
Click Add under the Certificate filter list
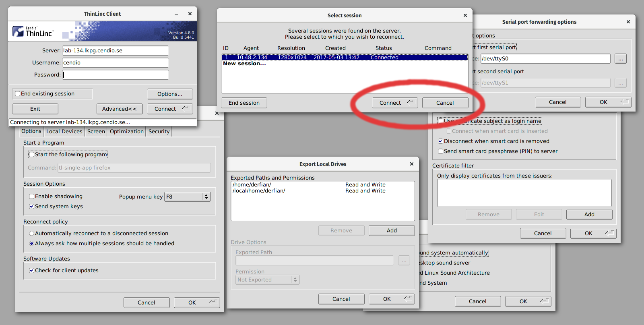pos(589,215)
